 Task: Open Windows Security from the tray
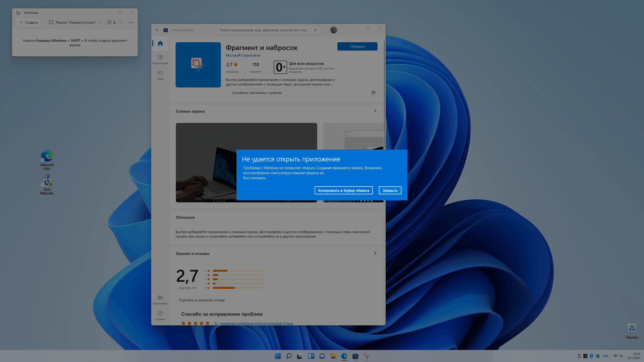tap(598, 356)
